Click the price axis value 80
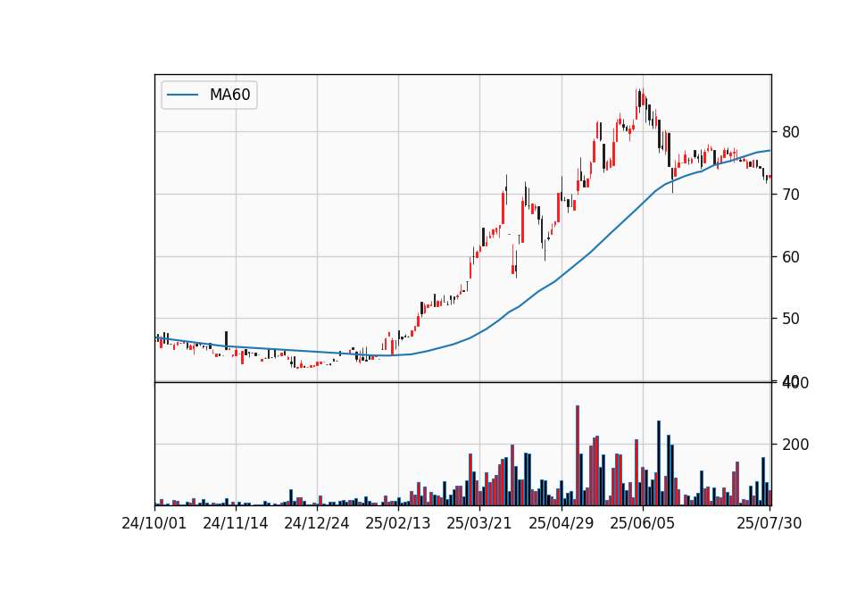The image size is (857, 616). pos(790,132)
